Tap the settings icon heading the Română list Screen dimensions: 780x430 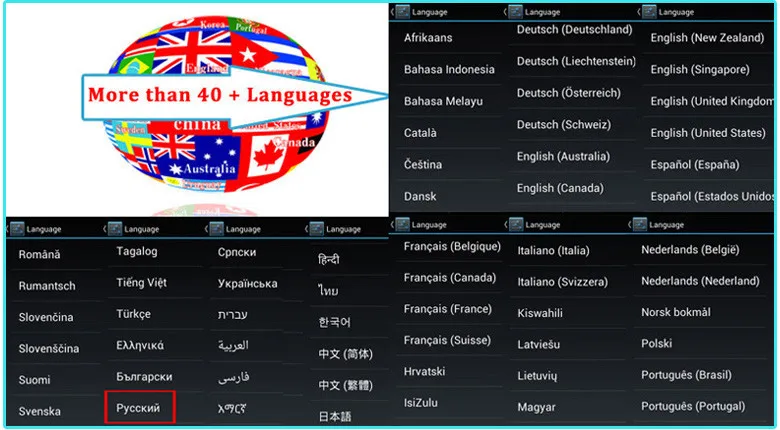(x=17, y=229)
